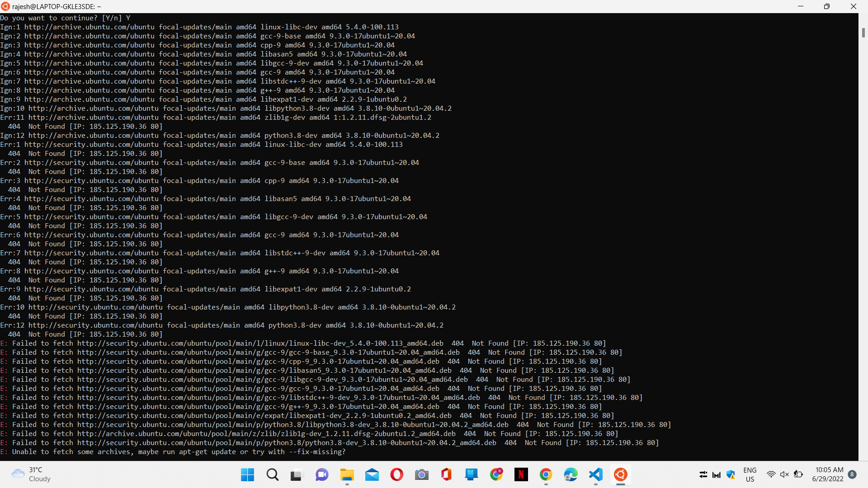The image size is (868, 488).
Task: Open the 31°C Cloudy weather widget
Action: click(x=30, y=474)
